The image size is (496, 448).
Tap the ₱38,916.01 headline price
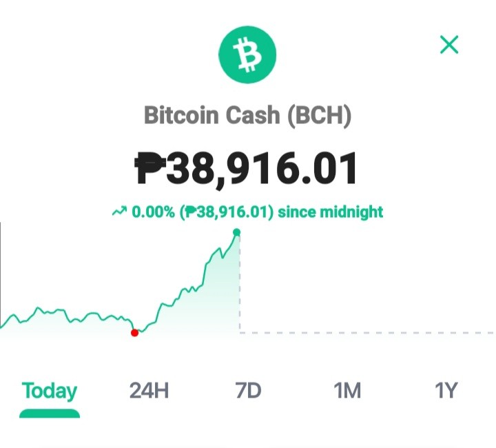point(247,169)
